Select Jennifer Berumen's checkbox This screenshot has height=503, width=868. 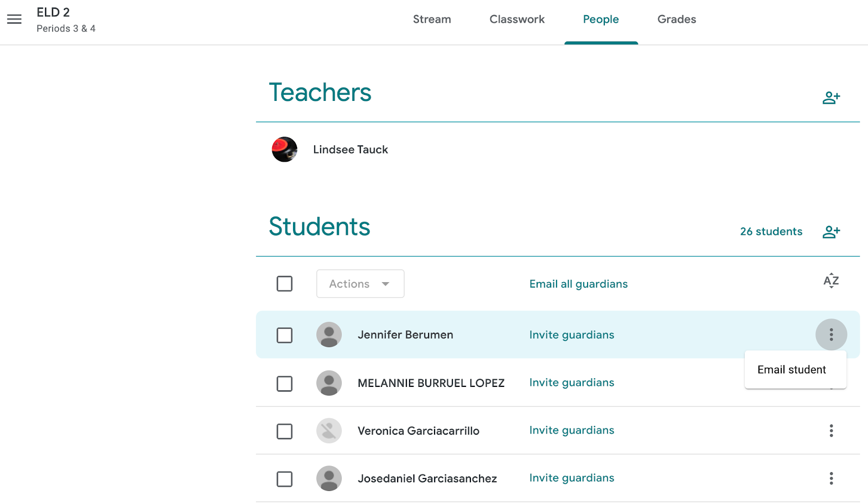coord(284,335)
